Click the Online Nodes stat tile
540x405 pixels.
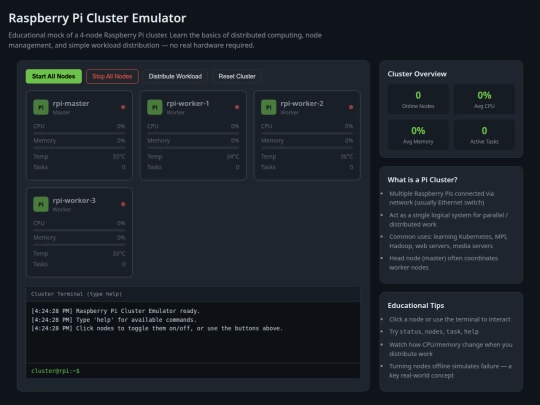(x=418, y=99)
